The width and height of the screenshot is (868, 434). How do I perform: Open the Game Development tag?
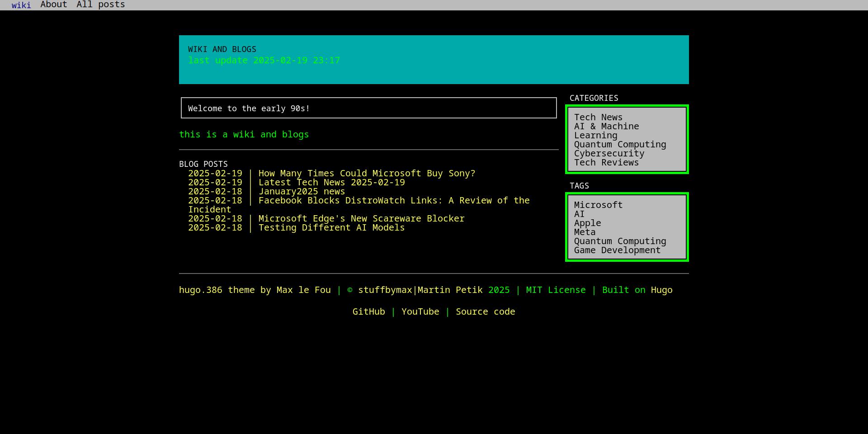[x=617, y=250]
